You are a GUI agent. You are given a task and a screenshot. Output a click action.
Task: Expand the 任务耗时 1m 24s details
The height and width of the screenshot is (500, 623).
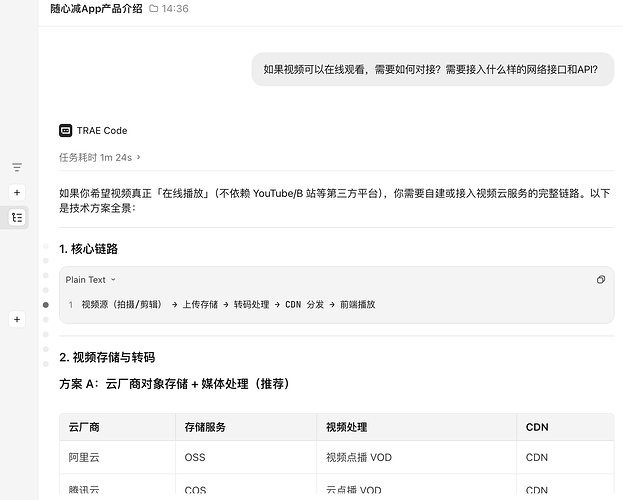99,157
